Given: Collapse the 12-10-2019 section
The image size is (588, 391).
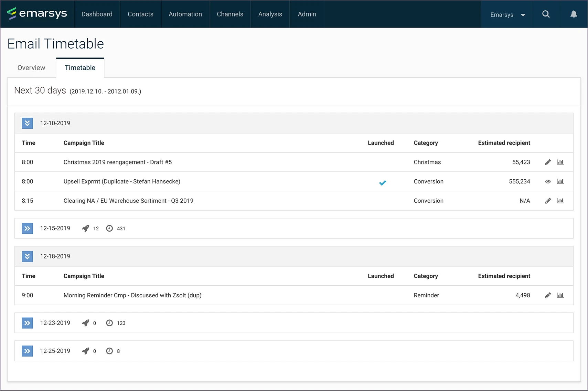Looking at the screenshot, I should pyautogui.click(x=27, y=123).
